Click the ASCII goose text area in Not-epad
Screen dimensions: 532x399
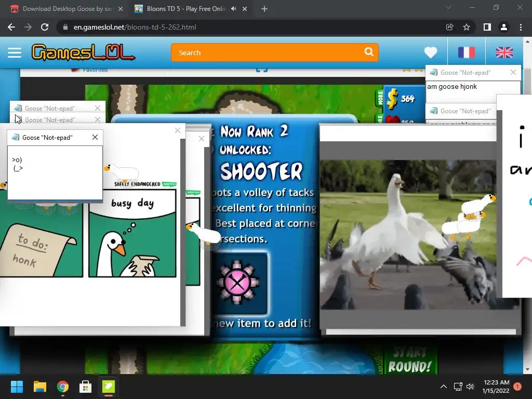coord(55,172)
